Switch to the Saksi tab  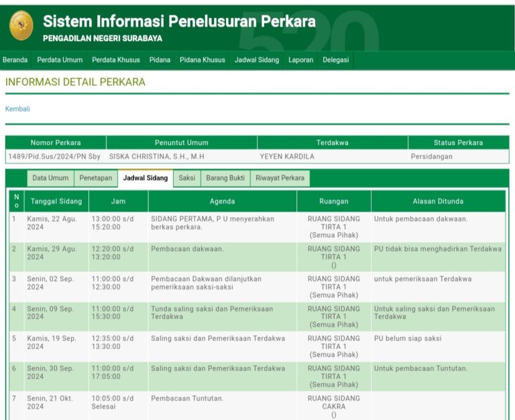pyautogui.click(x=187, y=178)
